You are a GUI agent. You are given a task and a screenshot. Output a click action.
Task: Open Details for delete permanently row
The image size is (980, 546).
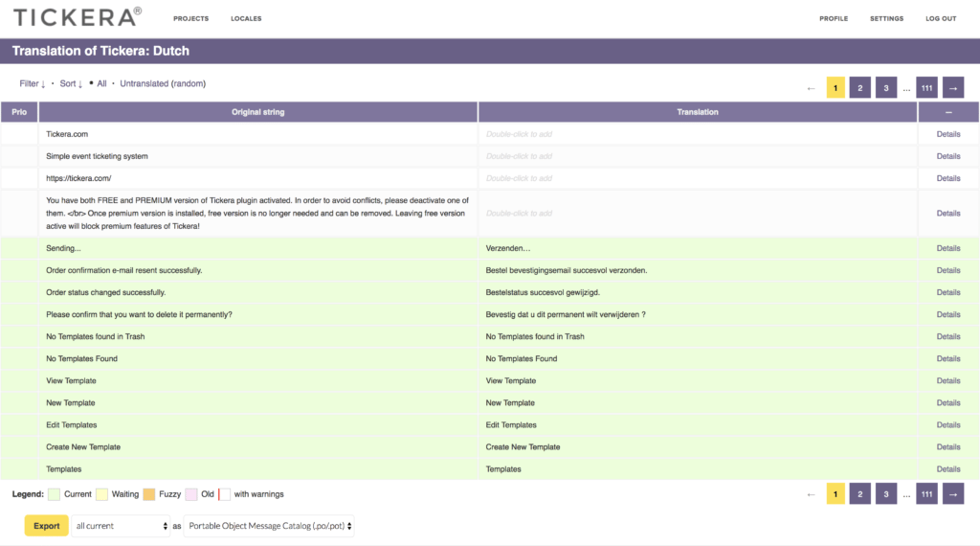pyautogui.click(x=948, y=314)
